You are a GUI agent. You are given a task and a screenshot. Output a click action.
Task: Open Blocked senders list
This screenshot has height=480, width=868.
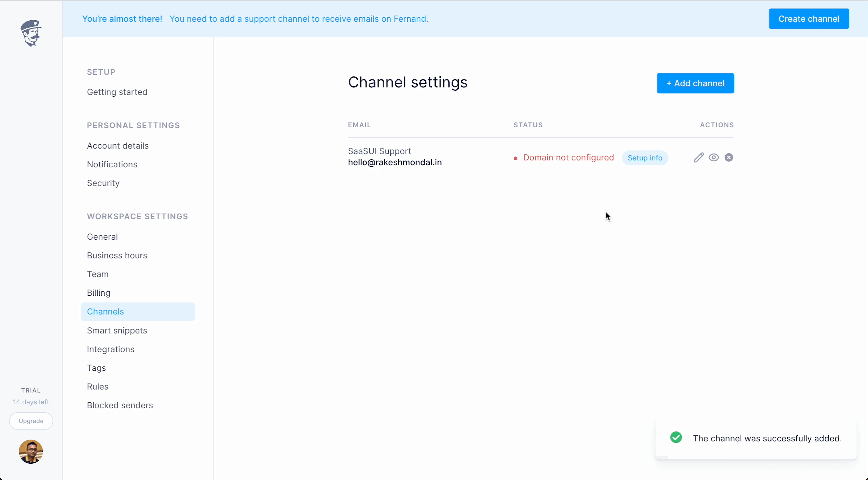click(x=120, y=405)
